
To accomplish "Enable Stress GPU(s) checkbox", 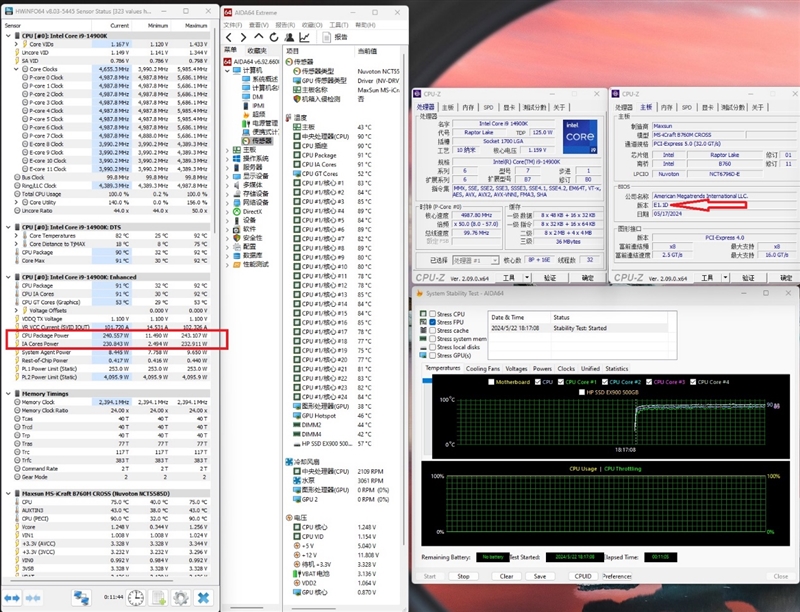I will tap(433, 355).
